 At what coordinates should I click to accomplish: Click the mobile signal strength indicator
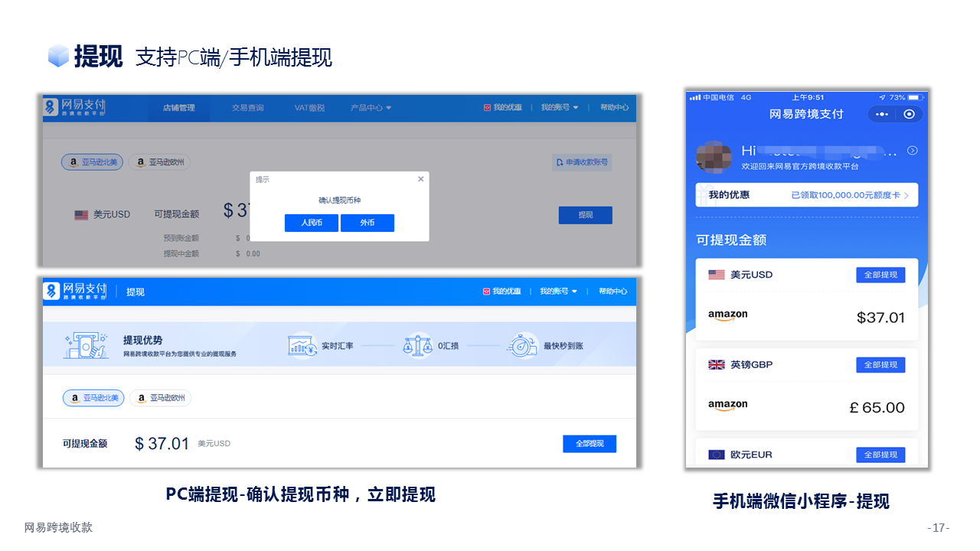(694, 97)
